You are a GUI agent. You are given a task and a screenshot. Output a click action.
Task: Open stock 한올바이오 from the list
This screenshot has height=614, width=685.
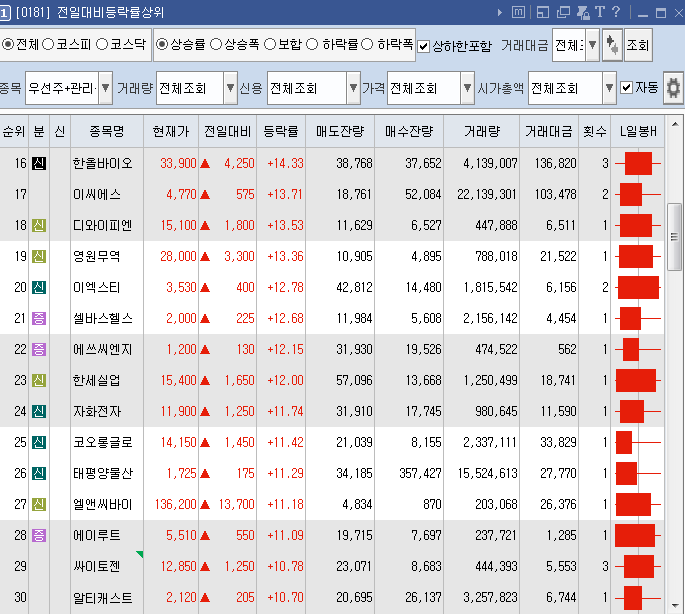(103, 163)
